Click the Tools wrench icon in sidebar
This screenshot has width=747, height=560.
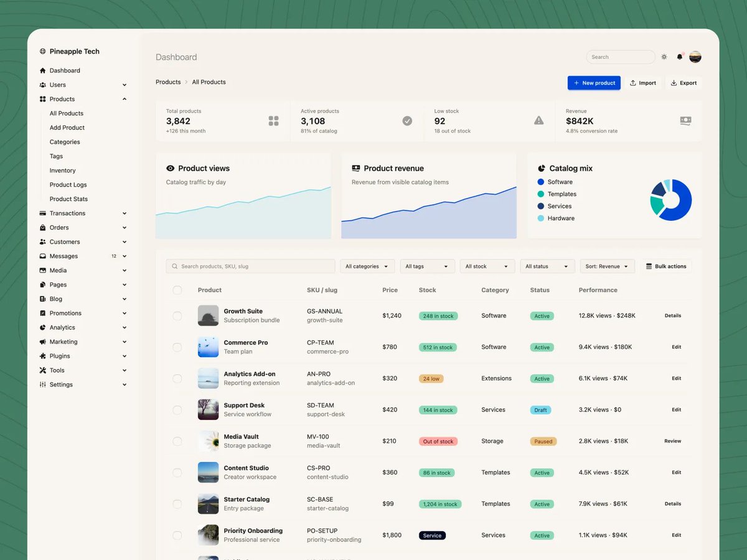click(x=42, y=371)
